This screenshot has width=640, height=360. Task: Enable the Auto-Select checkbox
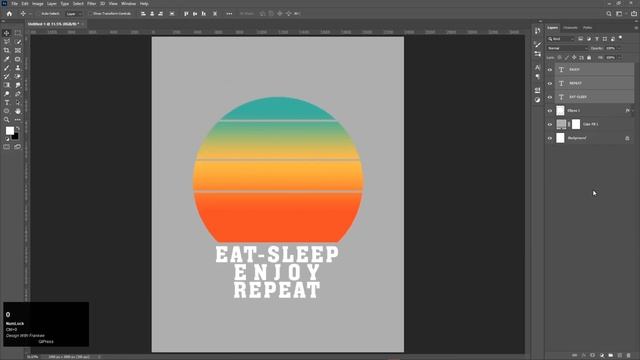click(38, 14)
